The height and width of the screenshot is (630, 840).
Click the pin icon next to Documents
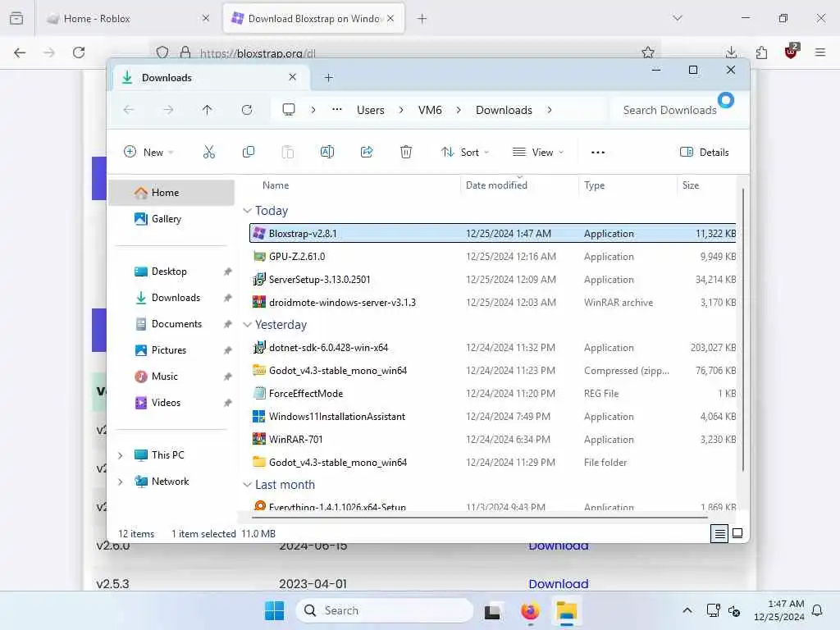(228, 324)
